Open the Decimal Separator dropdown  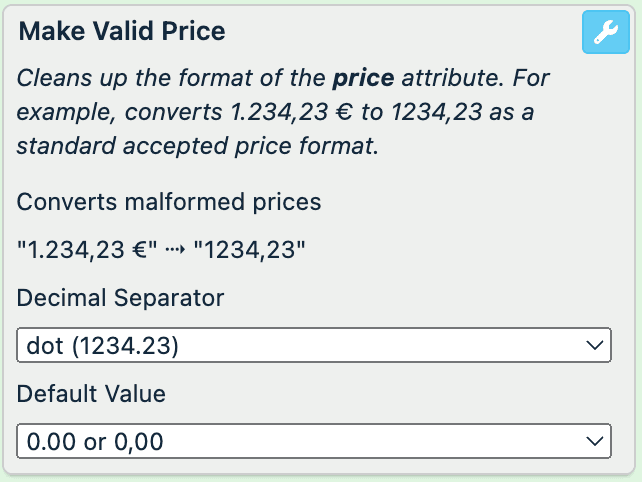(312, 346)
